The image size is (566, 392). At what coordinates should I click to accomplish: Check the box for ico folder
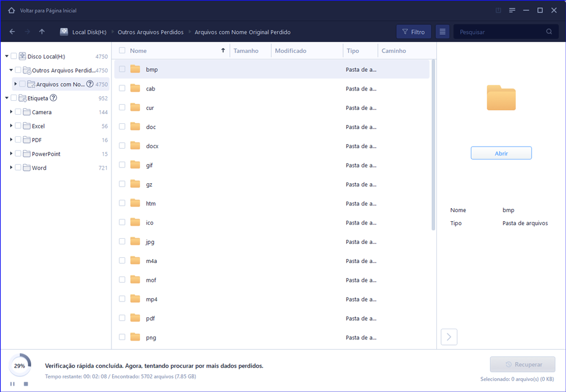pyautogui.click(x=122, y=222)
